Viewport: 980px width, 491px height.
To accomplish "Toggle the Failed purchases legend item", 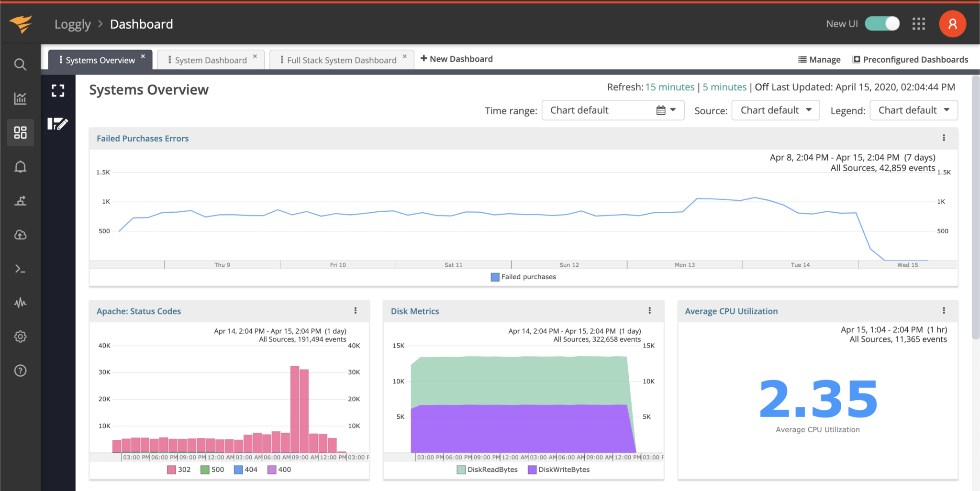I will pos(523,277).
